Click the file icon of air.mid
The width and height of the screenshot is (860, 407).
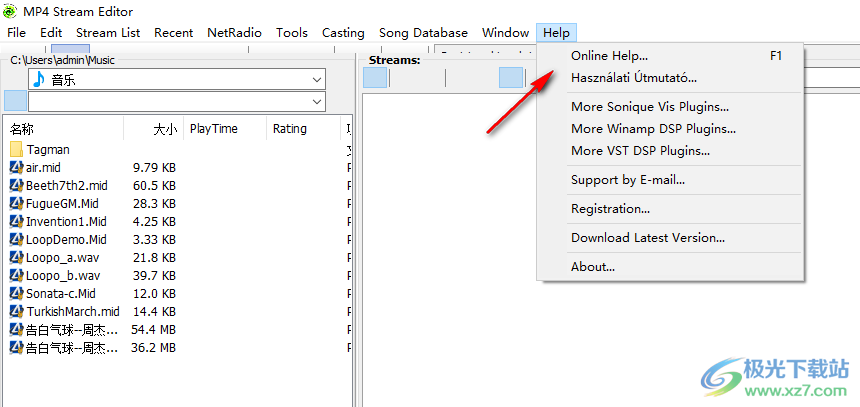[16, 167]
